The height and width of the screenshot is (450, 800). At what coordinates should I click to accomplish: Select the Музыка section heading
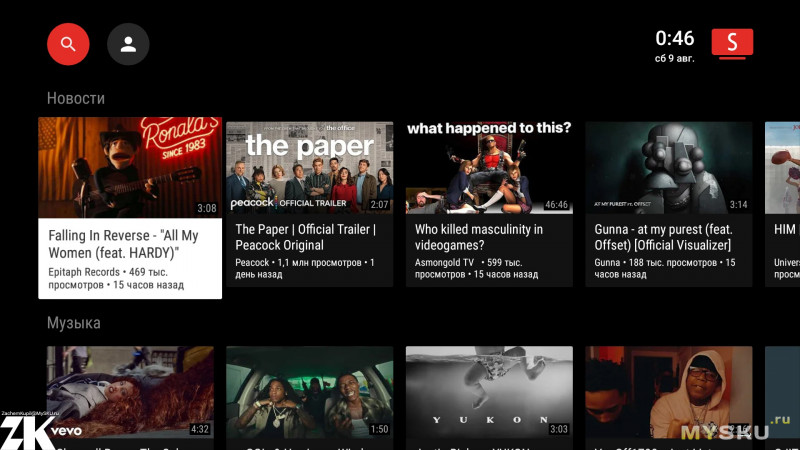coord(73,323)
